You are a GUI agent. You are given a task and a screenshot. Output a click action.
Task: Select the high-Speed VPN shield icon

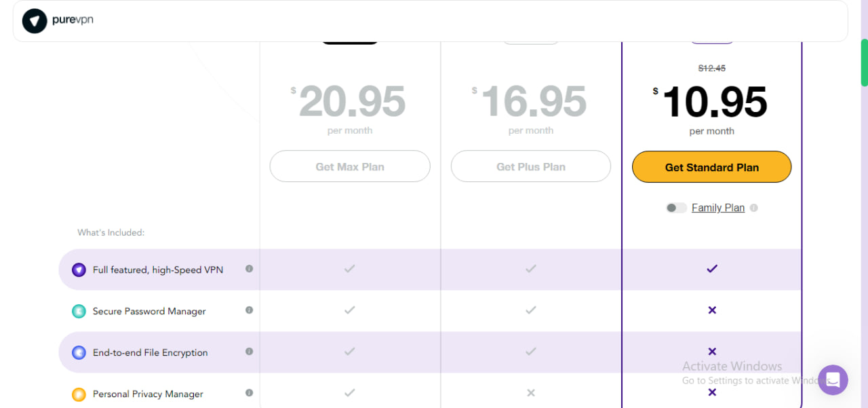pyautogui.click(x=79, y=270)
